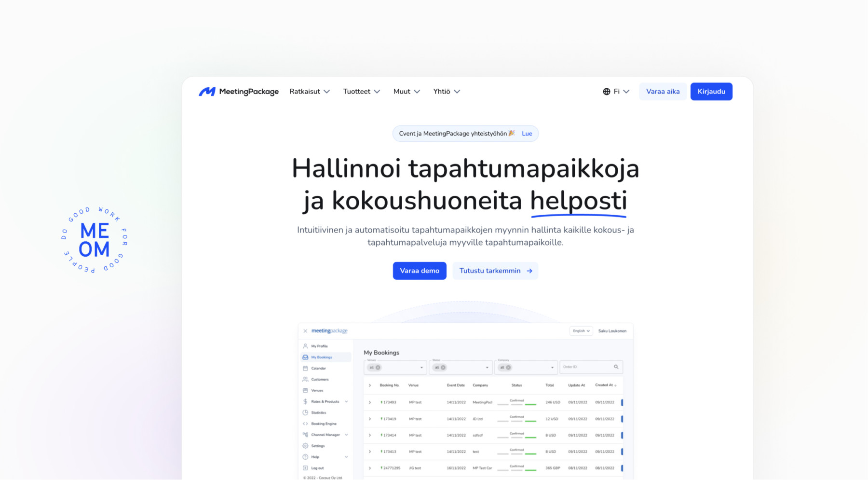Click the Varaa aika button
The height and width of the screenshot is (480, 868).
(663, 92)
